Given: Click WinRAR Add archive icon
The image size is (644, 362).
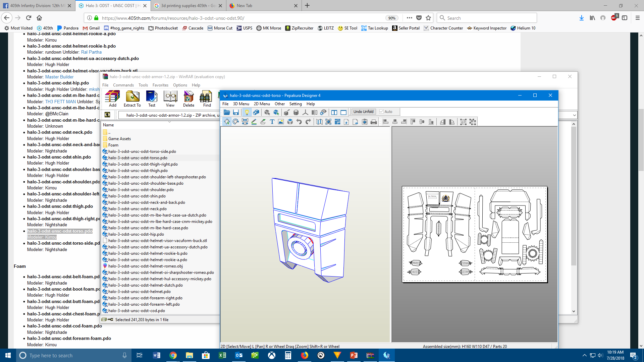Looking at the screenshot, I should [x=113, y=99].
